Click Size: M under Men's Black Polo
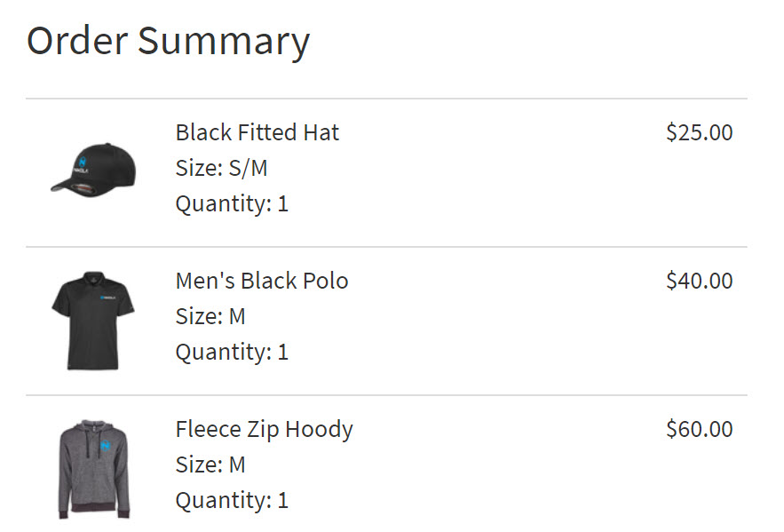784x532 pixels. [210, 316]
